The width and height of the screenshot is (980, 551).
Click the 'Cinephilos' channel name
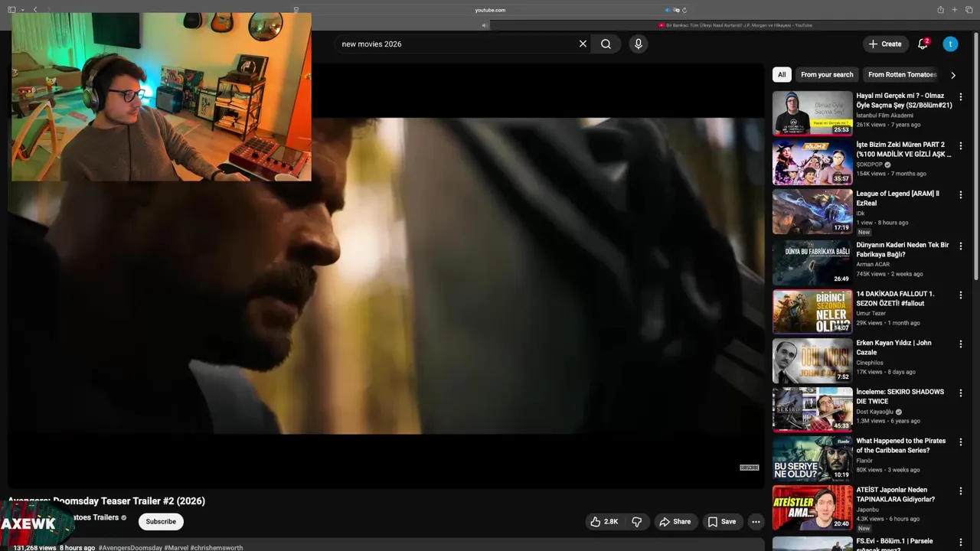tap(870, 363)
